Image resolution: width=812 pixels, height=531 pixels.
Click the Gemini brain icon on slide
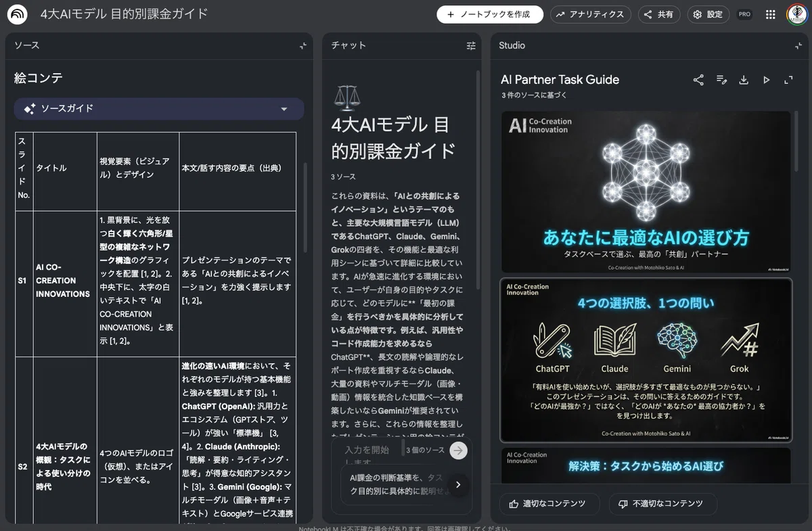click(x=677, y=340)
